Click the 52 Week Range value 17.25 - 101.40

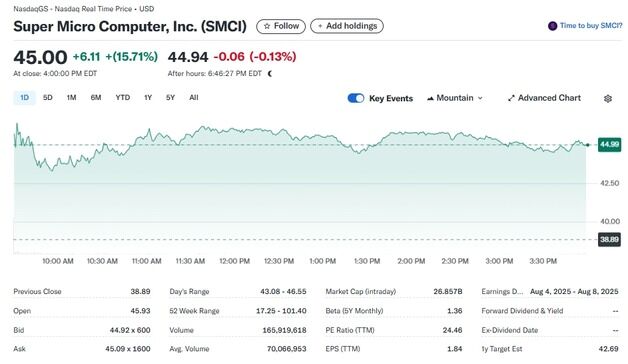pyautogui.click(x=281, y=311)
